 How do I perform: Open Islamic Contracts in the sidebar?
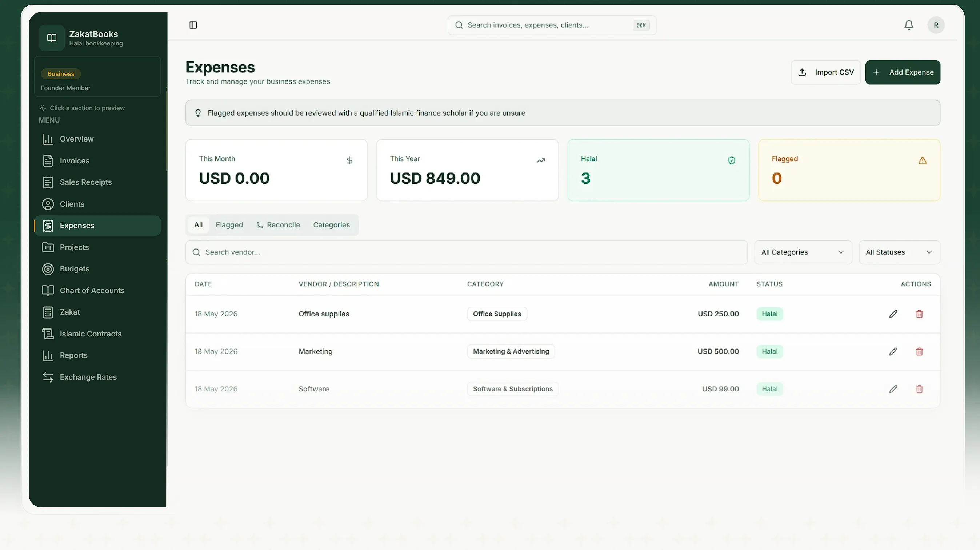click(x=97, y=334)
